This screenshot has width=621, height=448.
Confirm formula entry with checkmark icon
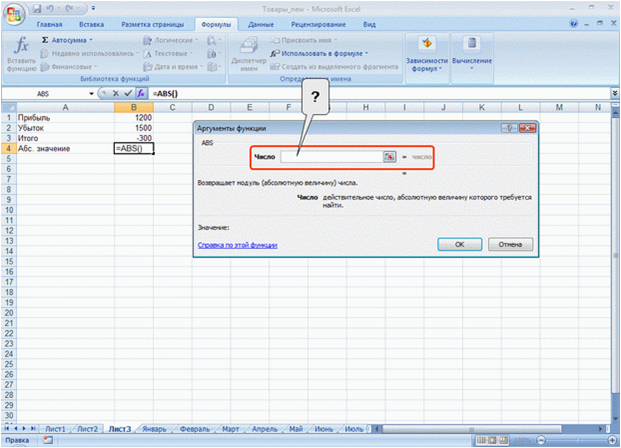[128, 93]
